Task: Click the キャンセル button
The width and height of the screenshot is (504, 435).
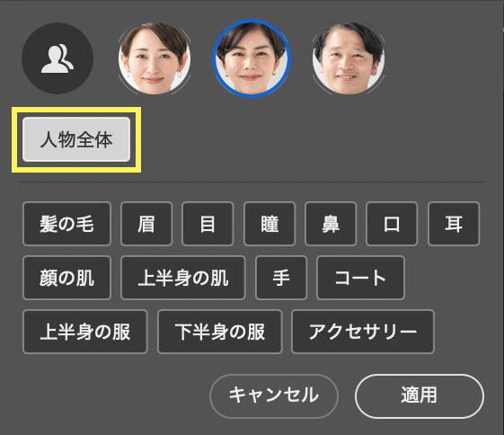Action: (274, 396)
